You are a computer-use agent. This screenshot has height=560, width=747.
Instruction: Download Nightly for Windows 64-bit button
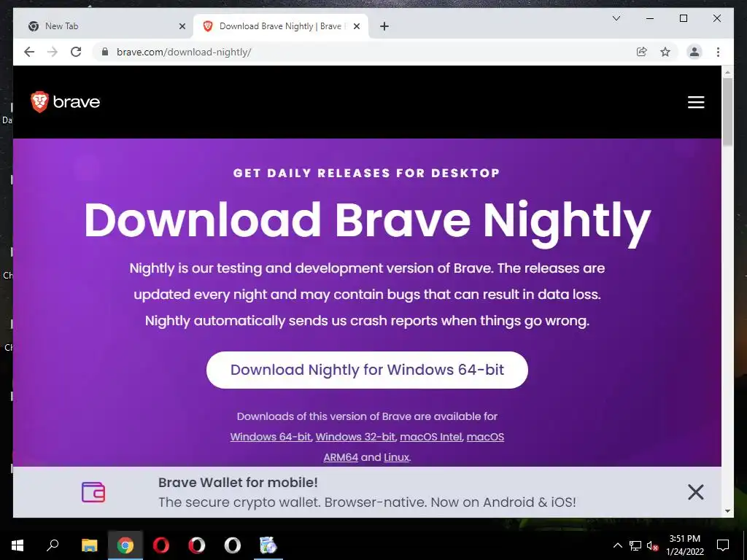click(x=367, y=370)
